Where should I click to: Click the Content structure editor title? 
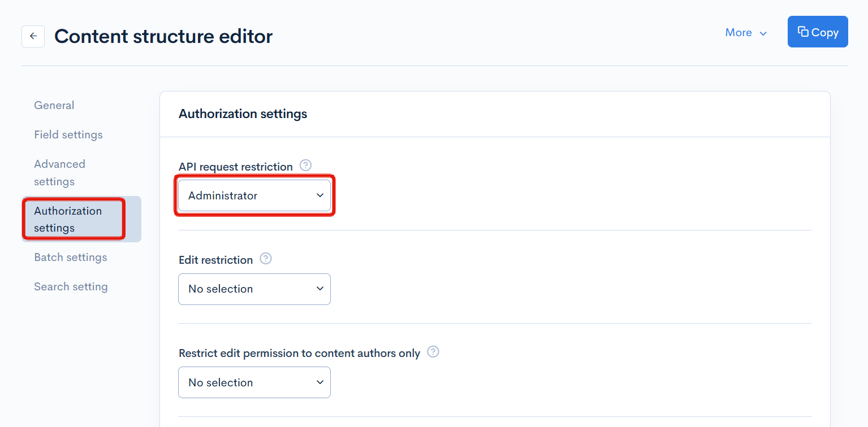coord(163,36)
